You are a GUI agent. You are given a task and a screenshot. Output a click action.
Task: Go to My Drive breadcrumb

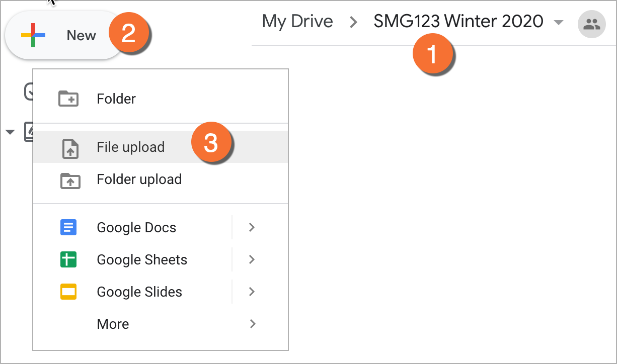[297, 22]
